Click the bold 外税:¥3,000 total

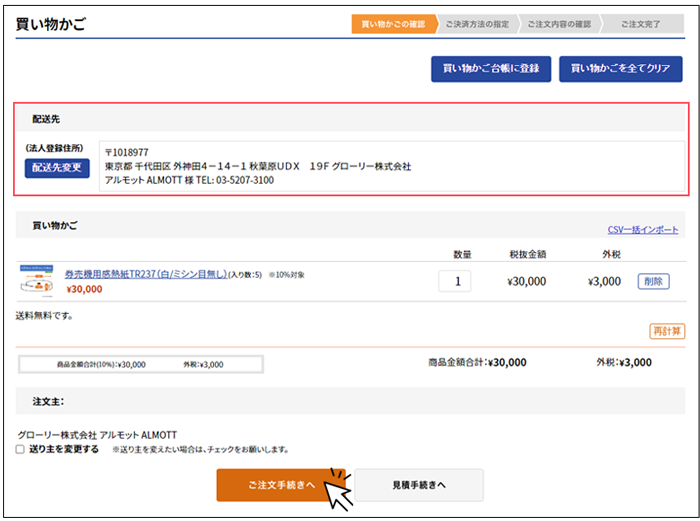click(624, 363)
